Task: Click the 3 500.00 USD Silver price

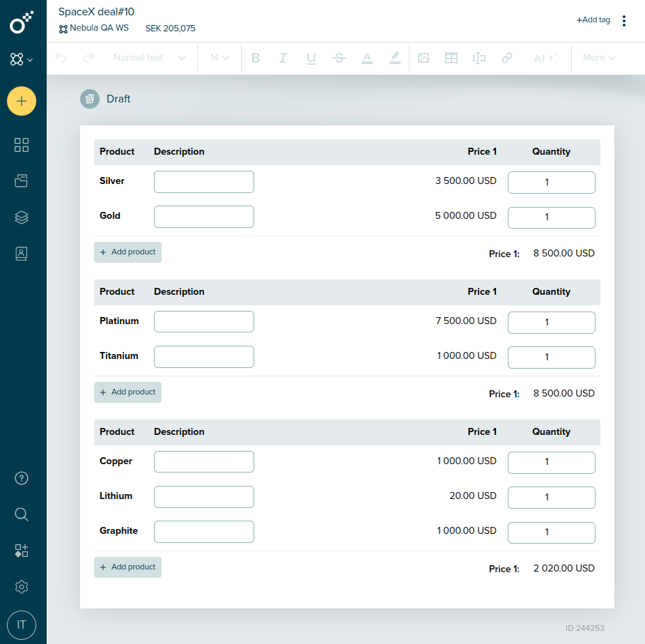Action: [466, 181]
